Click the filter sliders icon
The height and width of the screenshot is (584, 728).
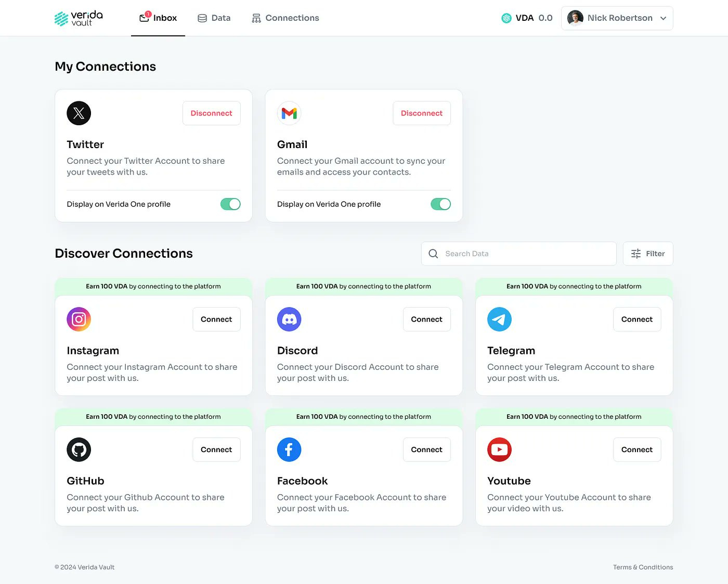click(x=636, y=254)
